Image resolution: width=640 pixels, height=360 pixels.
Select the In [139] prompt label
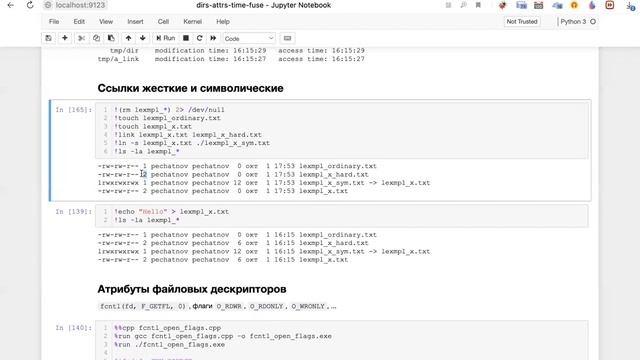[x=73, y=211]
